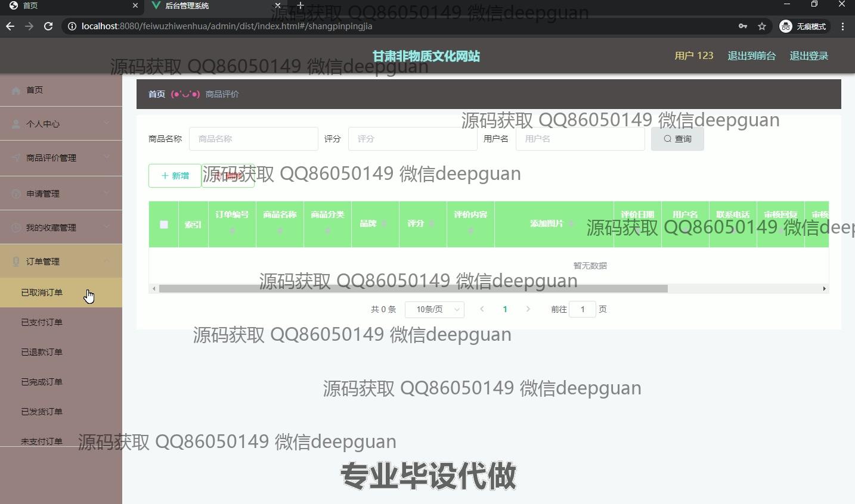Click the 商品评价管理 paper-plane icon
Viewport: 855px width, 504px height.
click(x=16, y=158)
